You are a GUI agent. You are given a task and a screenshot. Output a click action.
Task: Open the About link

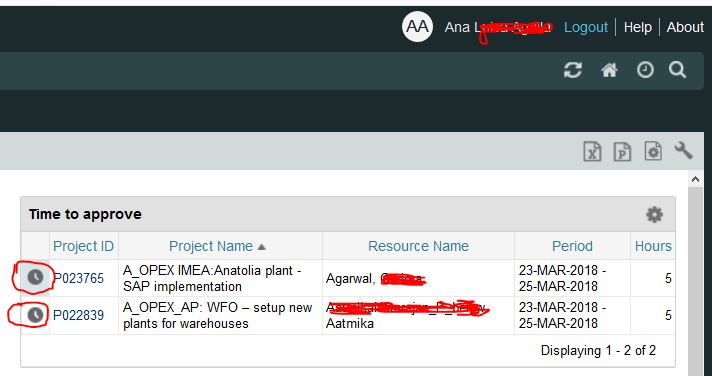pyautogui.click(x=685, y=27)
